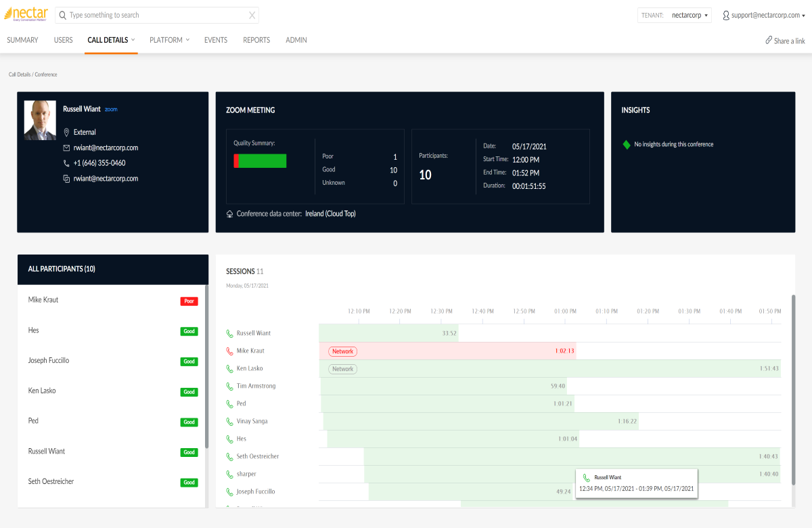
Task: Click Ken Lasko's session bar 1:51:43
Action: pyautogui.click(x=549, y=368)
